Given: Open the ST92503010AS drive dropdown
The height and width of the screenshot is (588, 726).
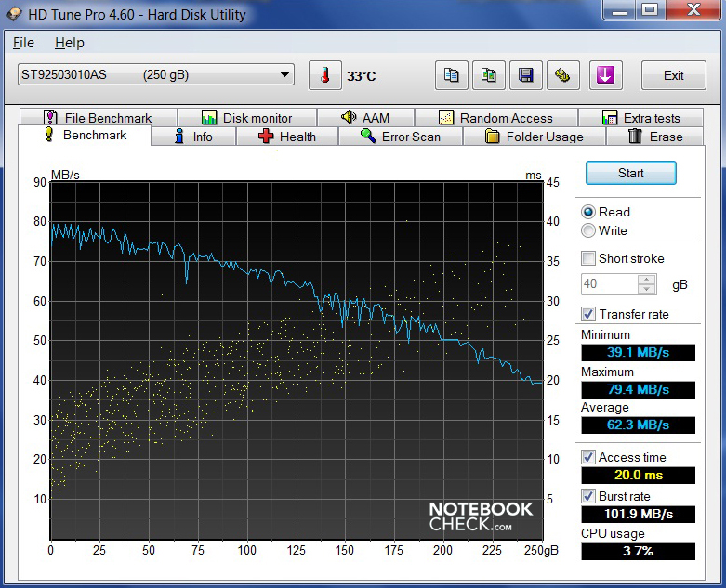Looking at the screenshot, I should 156,74.
